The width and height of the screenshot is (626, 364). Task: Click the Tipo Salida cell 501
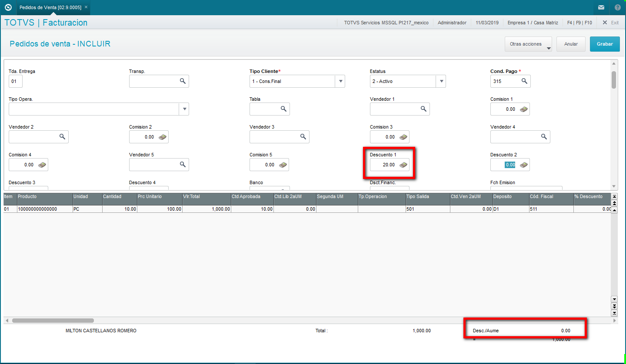click(428, 209)
